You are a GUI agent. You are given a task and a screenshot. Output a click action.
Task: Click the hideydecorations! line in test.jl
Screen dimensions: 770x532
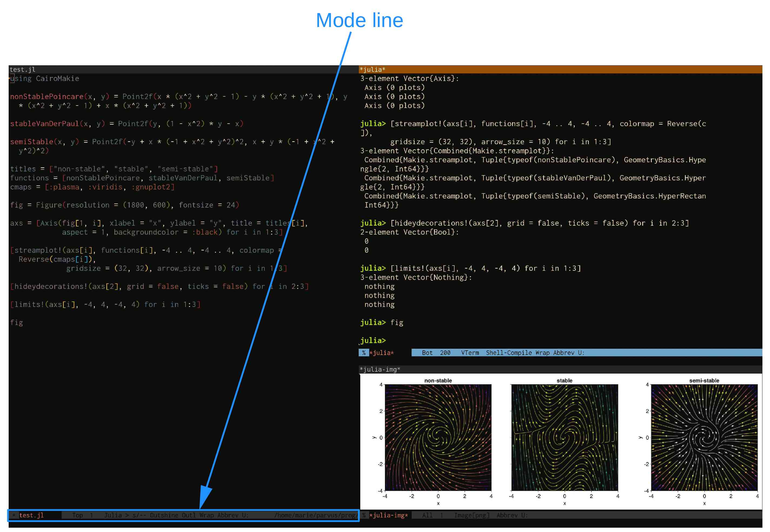pos(160,286)
